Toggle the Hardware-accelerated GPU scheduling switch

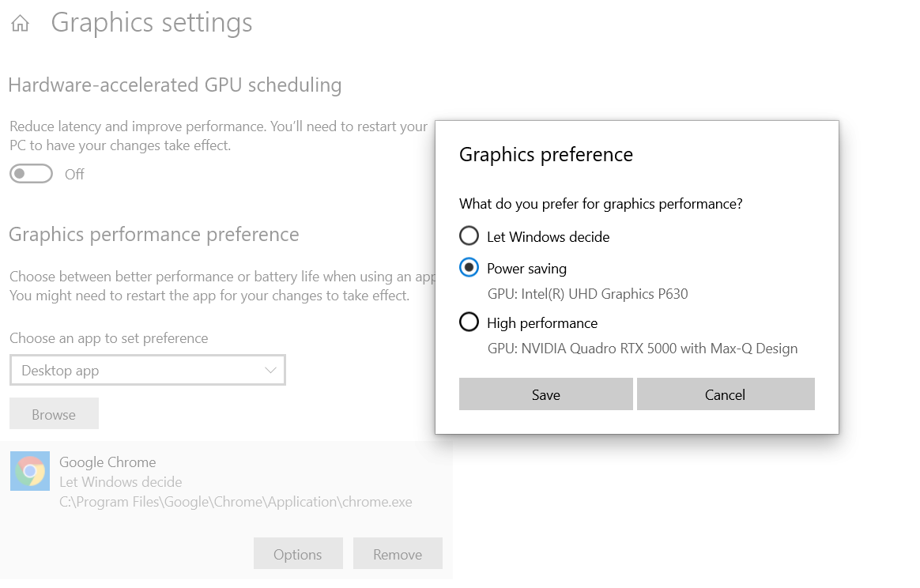(x=31, y=174)
